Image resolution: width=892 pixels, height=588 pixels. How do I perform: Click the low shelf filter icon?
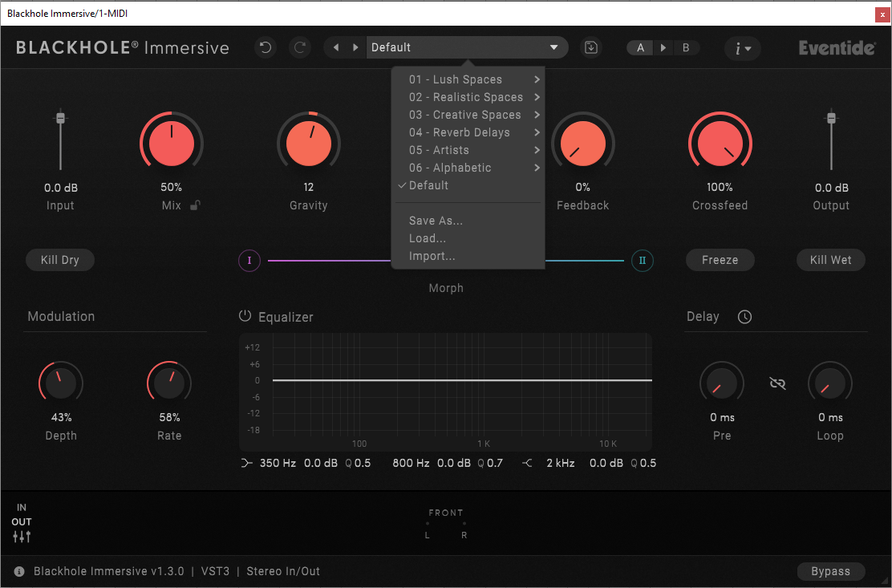[x=246, y=464]
